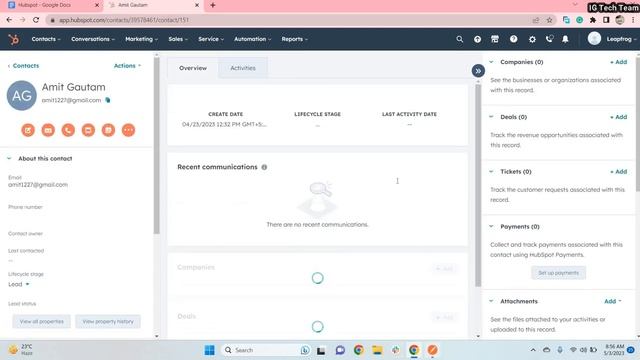Click the fifth orange calendar-style action icon
The height and width of the screenshot is (360, 640).
pos(108,130)
